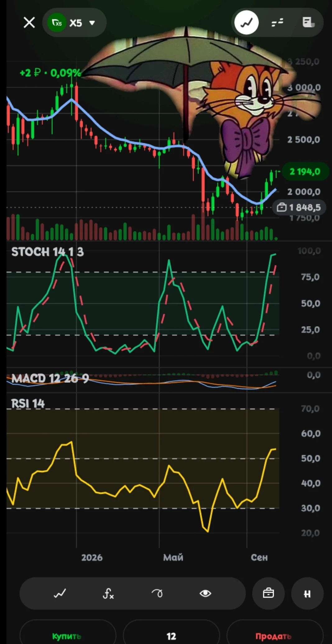The image size is (332, 644).
Task: Tap the position price marker 1 848,5
Action: tap(299, 207)
